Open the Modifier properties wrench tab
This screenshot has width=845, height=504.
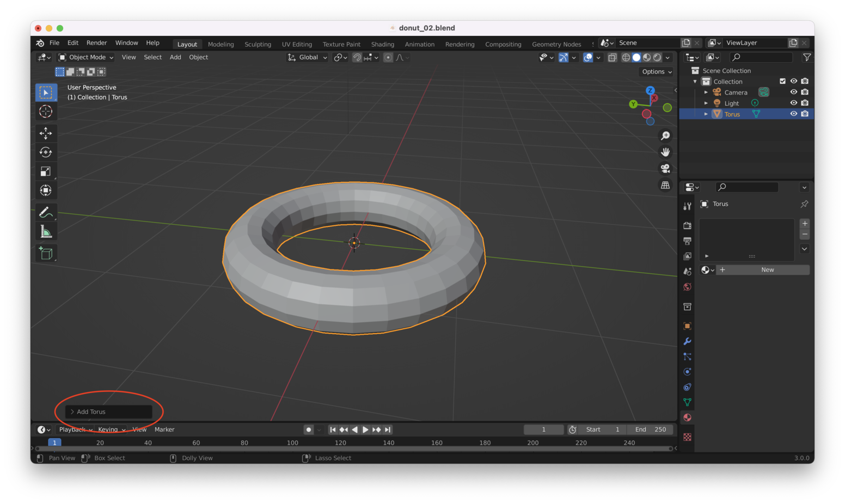click(x=687, y=341)
